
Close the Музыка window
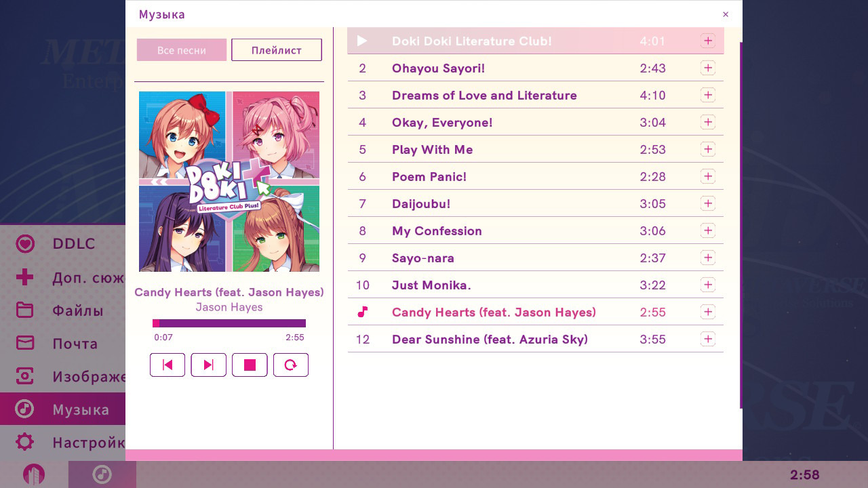[726, 14]
